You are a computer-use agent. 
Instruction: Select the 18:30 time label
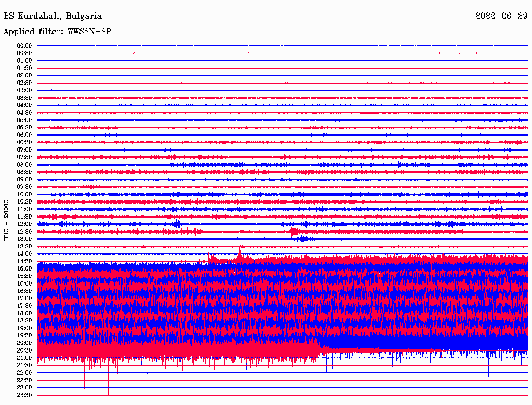coord(24,320)
